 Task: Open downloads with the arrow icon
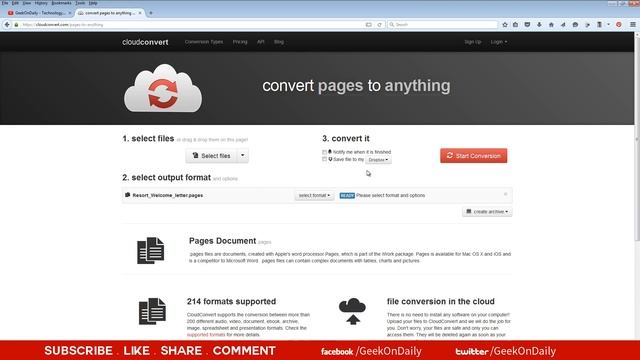coord(539,24)
